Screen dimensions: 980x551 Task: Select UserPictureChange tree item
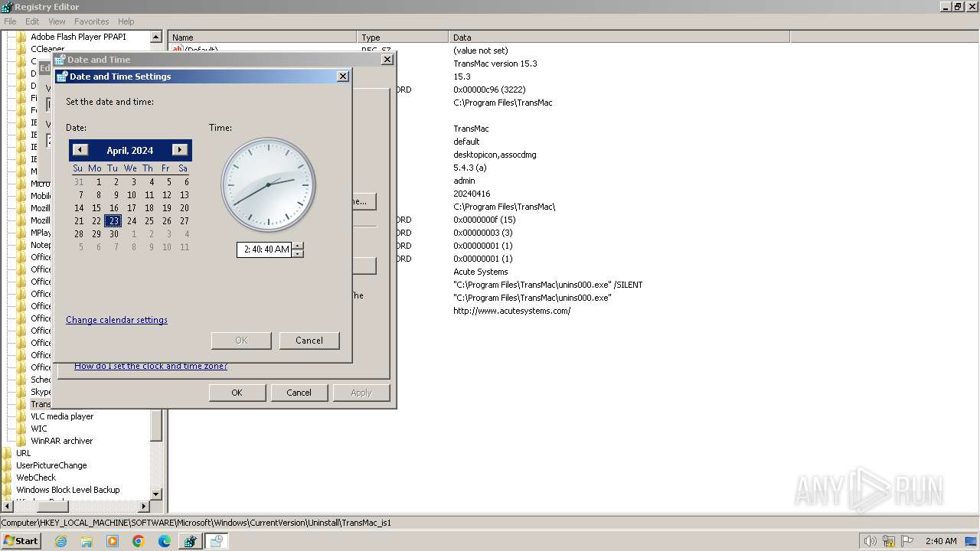[51, 465]
